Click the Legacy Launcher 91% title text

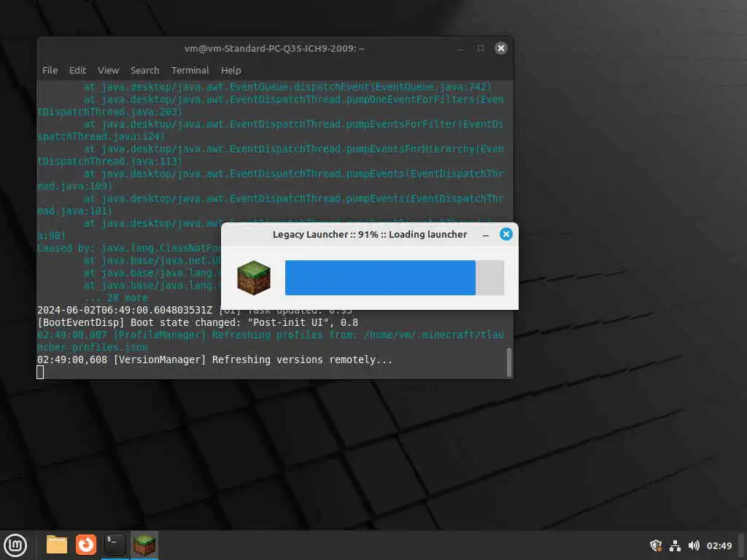[370, 234]
